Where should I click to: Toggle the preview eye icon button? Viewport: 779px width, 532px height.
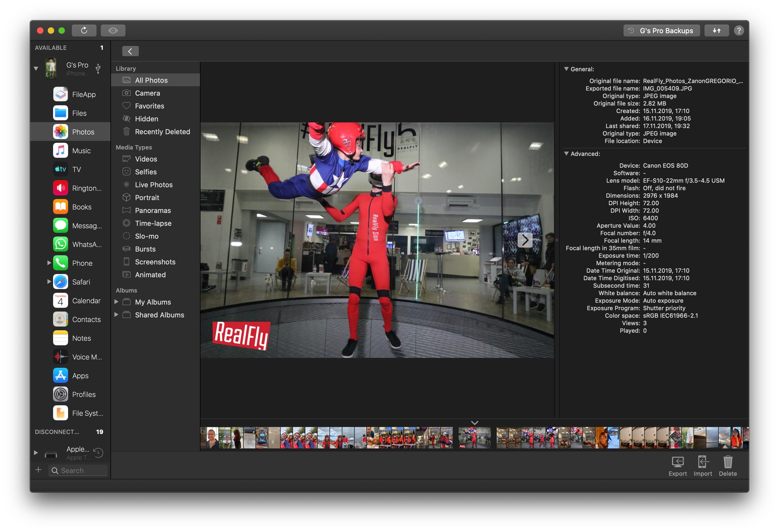[113, 30]
